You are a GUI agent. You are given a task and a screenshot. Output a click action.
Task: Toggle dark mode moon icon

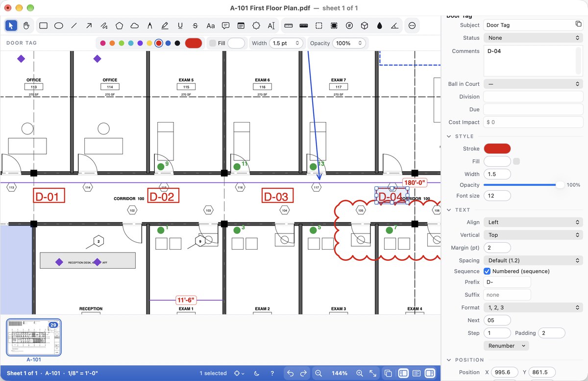(x=257, y=373)
